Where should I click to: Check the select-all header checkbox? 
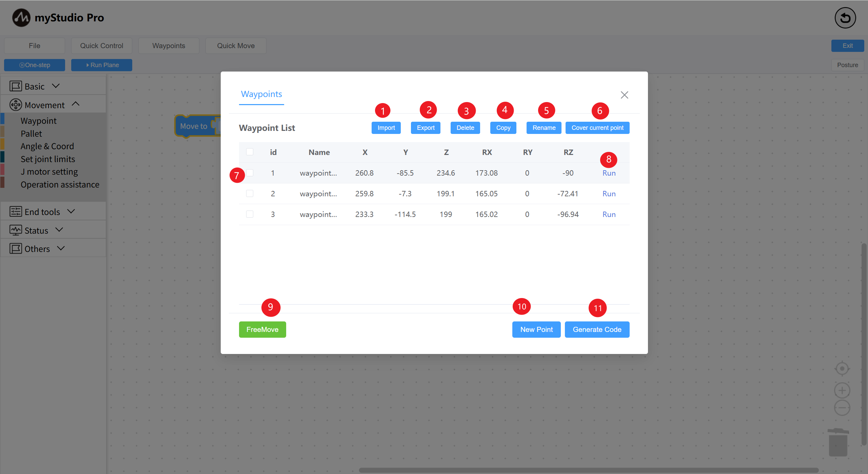(x=250, y=152)
